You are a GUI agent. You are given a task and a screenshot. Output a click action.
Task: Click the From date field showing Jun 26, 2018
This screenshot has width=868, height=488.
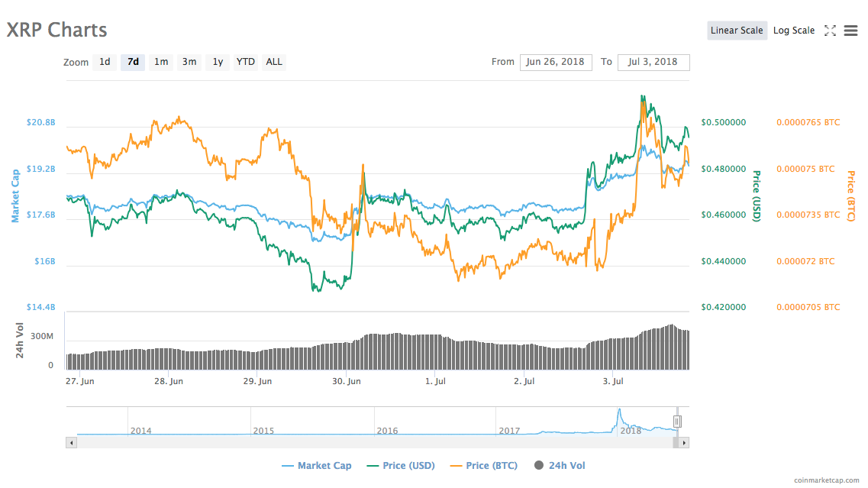click(556, 62)
